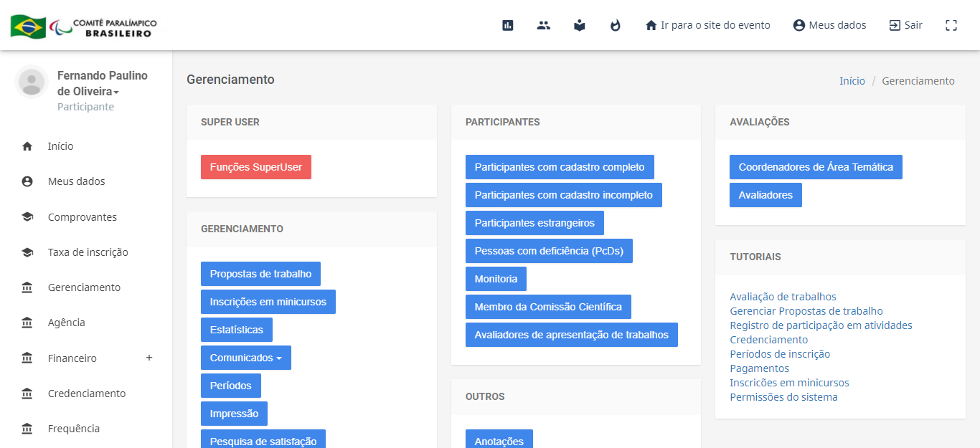Expand the Financeiro submenu plus sign
Image resolution: width=980 pixels, height=448 pixels.
coord(149,358)
